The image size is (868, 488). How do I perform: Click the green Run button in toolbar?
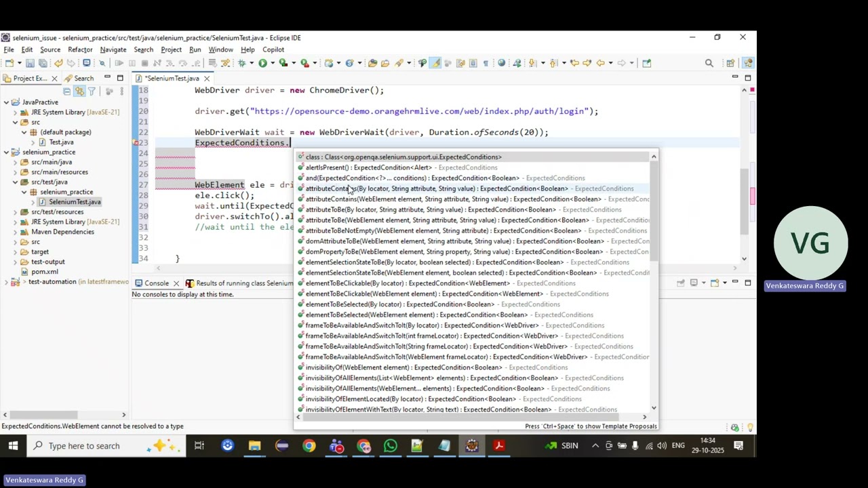[262, 63]
